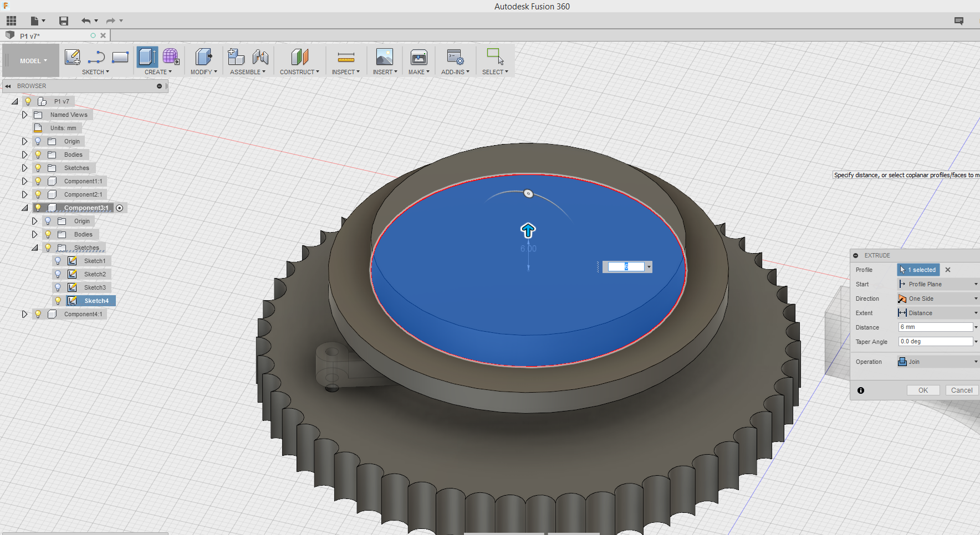This screenshot has width=980, height=535.
Task: Confirm the extrude with OK
Action: tap(923, 390)
